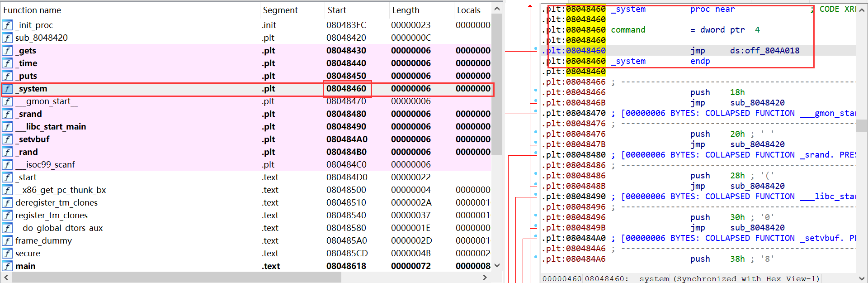This screenshot has height=283, width=868.
Task: Click the function icon next to frame_dummy
Action: pos(7,241)
